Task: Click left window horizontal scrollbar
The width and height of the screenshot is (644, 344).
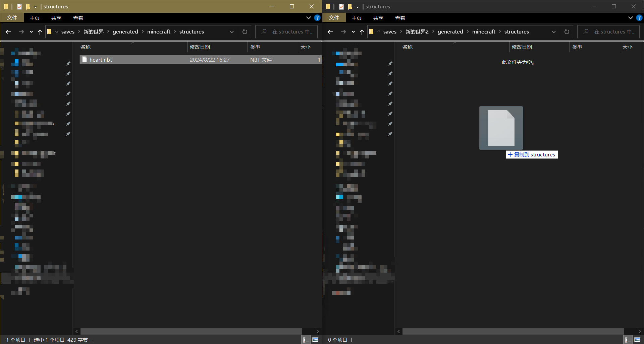Action: point(191,331)
